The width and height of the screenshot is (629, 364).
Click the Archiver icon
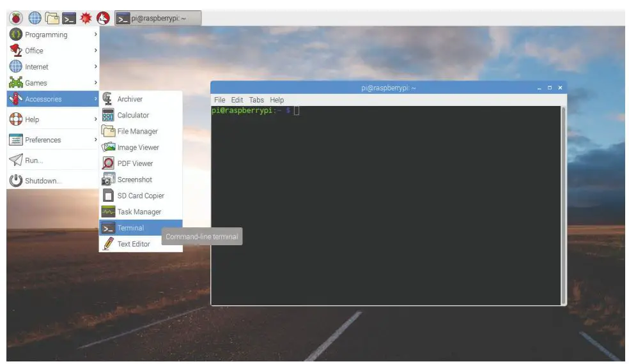tap(107, 98)
